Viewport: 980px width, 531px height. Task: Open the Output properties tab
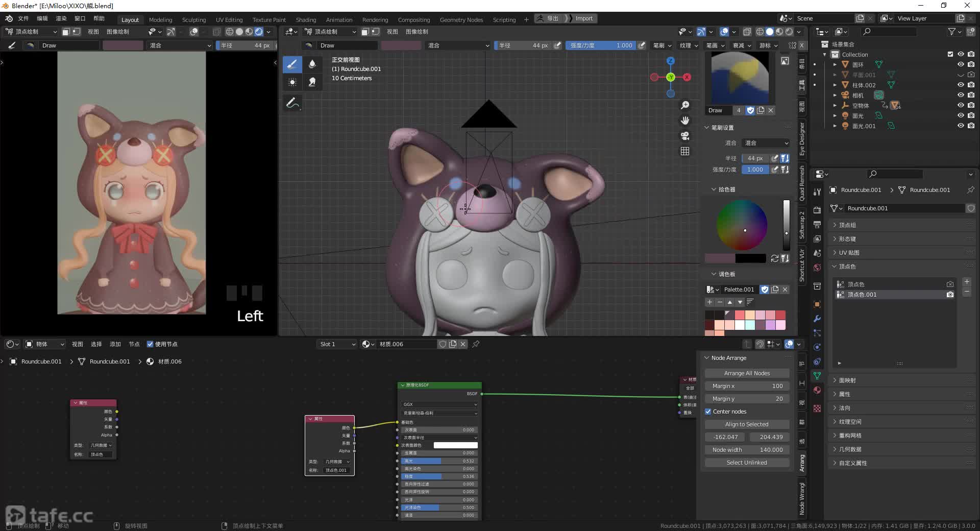817,224
